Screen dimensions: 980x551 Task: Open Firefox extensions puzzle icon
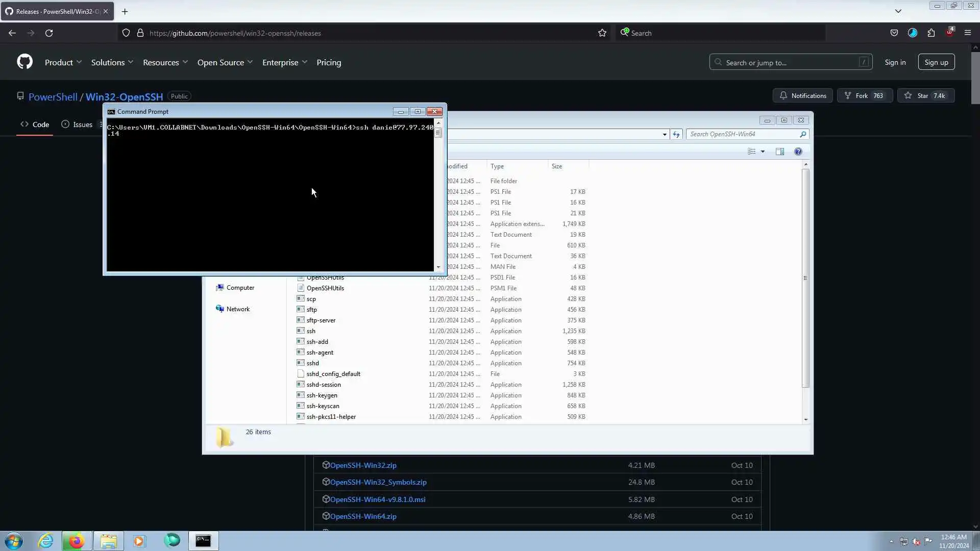[931, 33]
